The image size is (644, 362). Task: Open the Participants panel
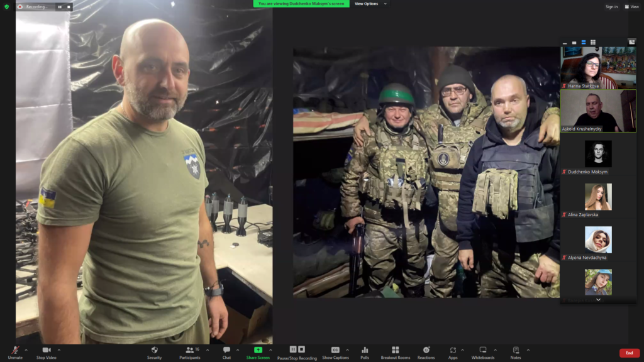pos(190,353)
